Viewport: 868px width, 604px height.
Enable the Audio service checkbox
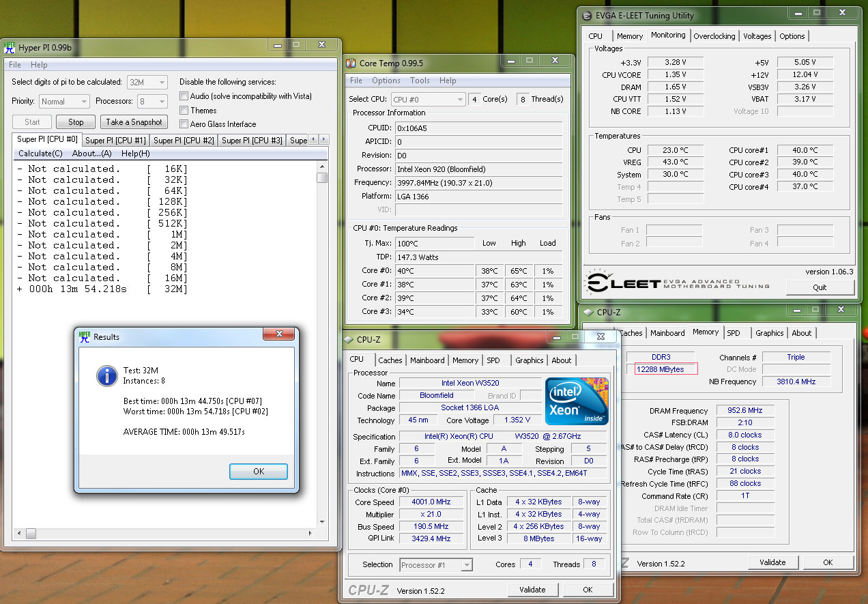tap(184, 96)
